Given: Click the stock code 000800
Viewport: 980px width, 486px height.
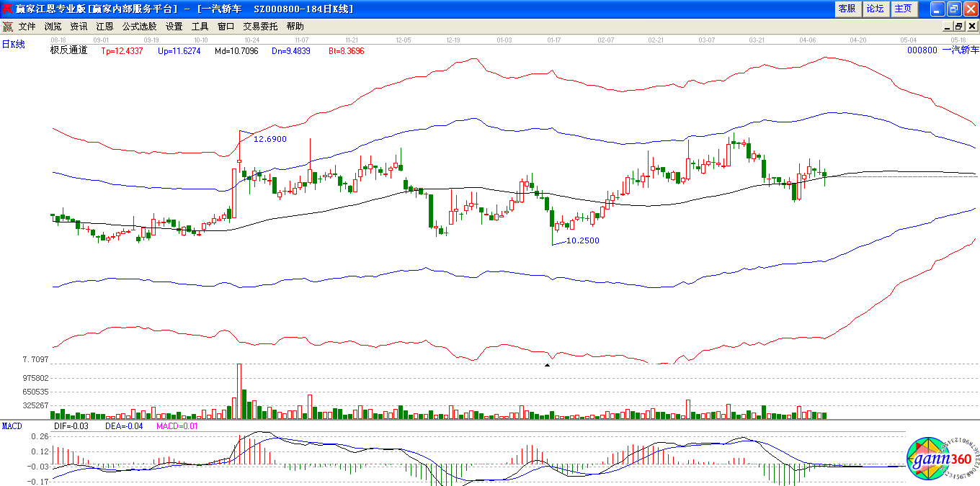Looking at the screenshot, I should pos(922,50).
